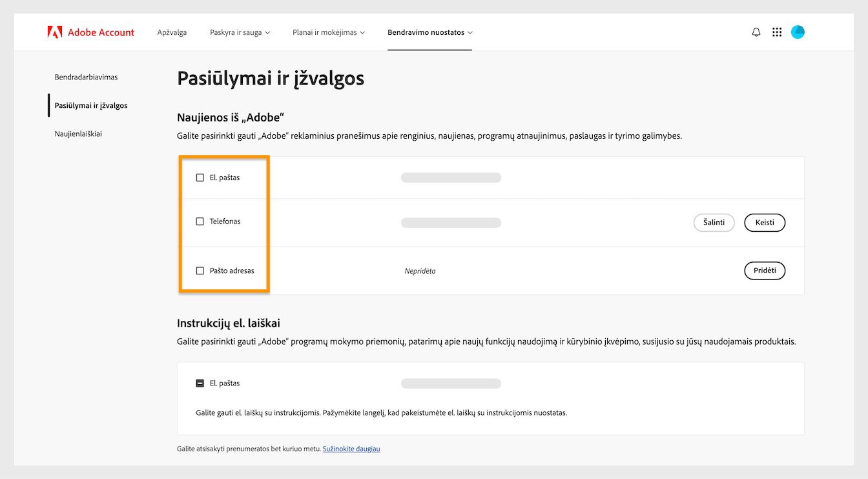868x479 pixels.
Task: Open the Sužinokite daugiau link
Action: coord(351,448)
